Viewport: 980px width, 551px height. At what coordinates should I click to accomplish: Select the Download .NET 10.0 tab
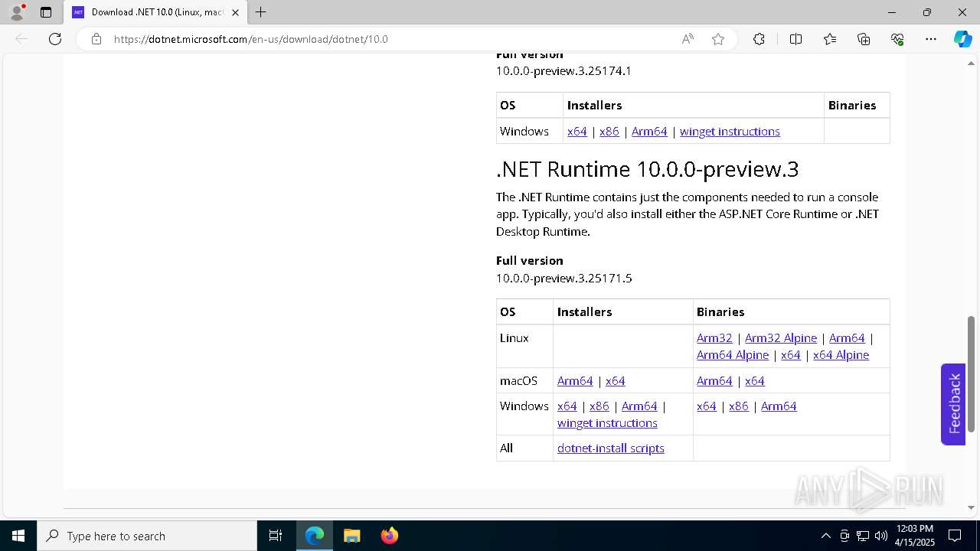click(156, 12)
